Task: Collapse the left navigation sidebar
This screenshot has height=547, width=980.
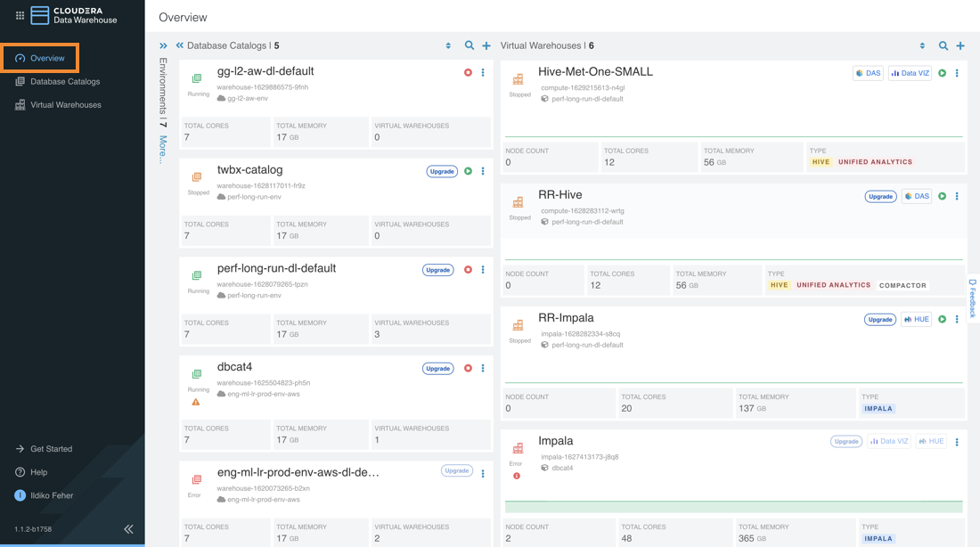Action: pos(128,529)
